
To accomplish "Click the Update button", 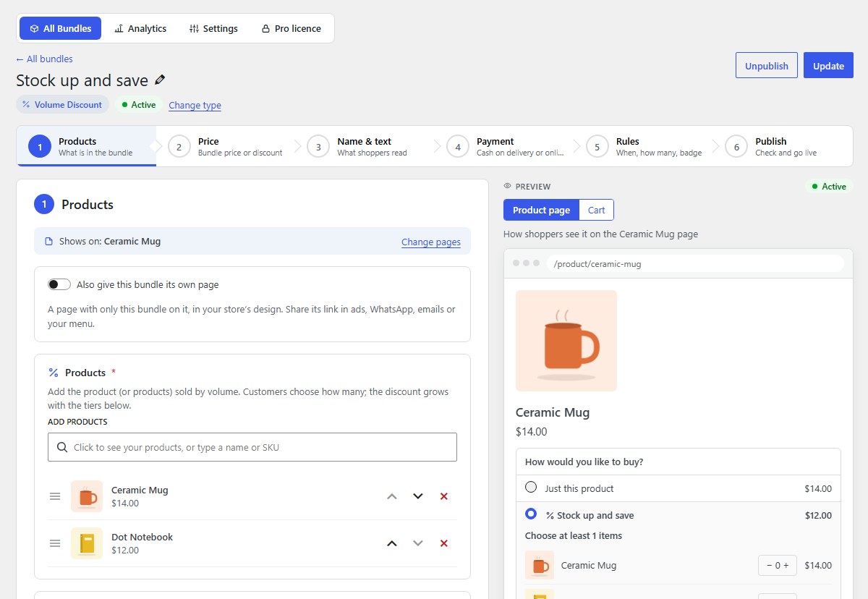I will (829, 65).
